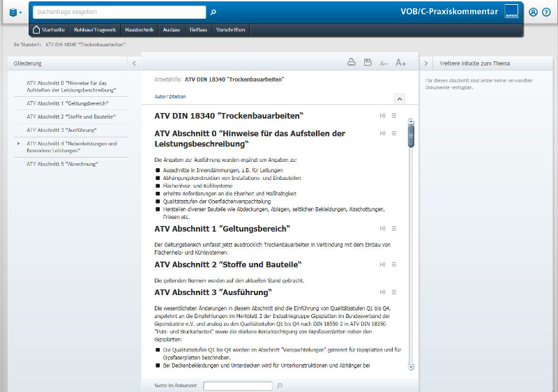Open list menu icon beside Ausführung heading
The height and width of the screenshot is (392, 558).
pyautogui.click(x=394, y=292)
